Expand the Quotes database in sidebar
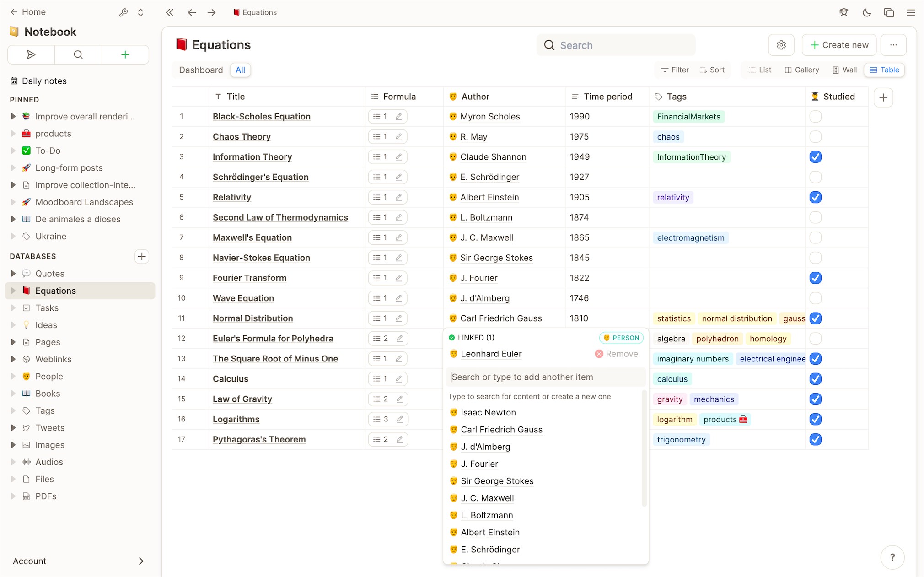 click(x=13, y=273)
